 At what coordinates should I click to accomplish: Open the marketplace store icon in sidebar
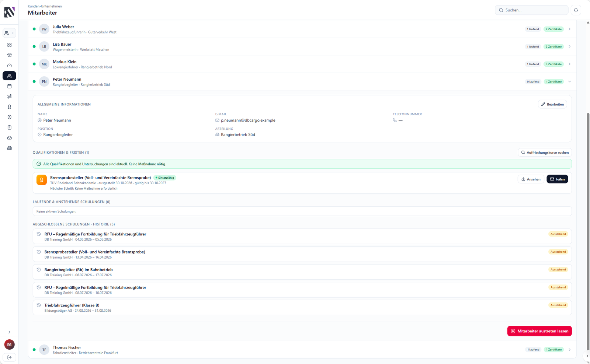9,55
